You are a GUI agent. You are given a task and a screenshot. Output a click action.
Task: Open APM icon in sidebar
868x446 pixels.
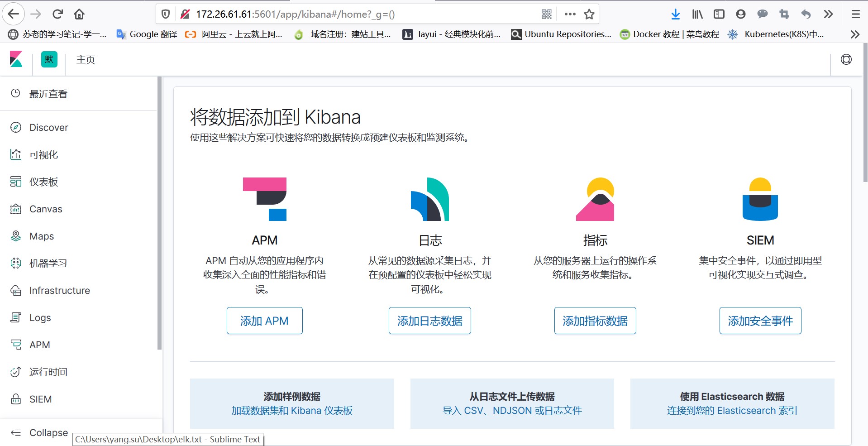coord(16,345)
